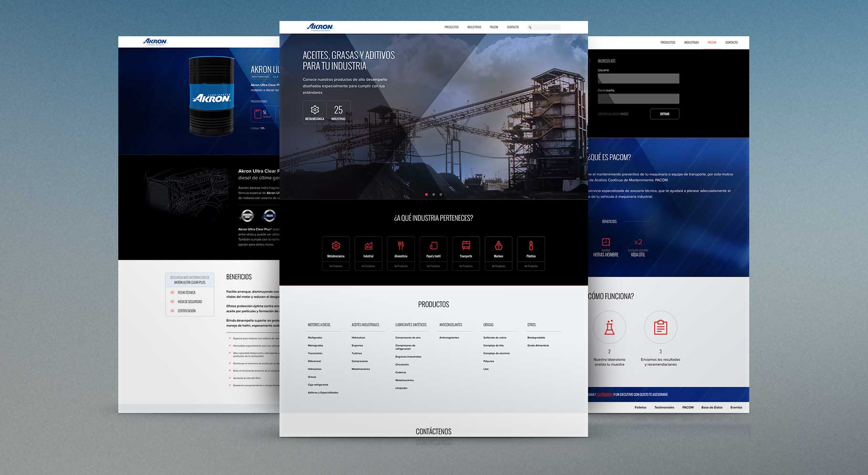Open Productos in the center page navigation

451,27
